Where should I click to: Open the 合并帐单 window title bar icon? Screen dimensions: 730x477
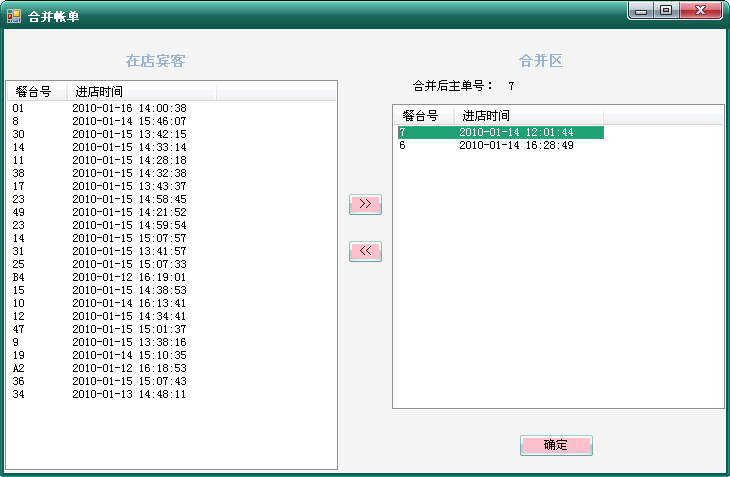point(14,16)
